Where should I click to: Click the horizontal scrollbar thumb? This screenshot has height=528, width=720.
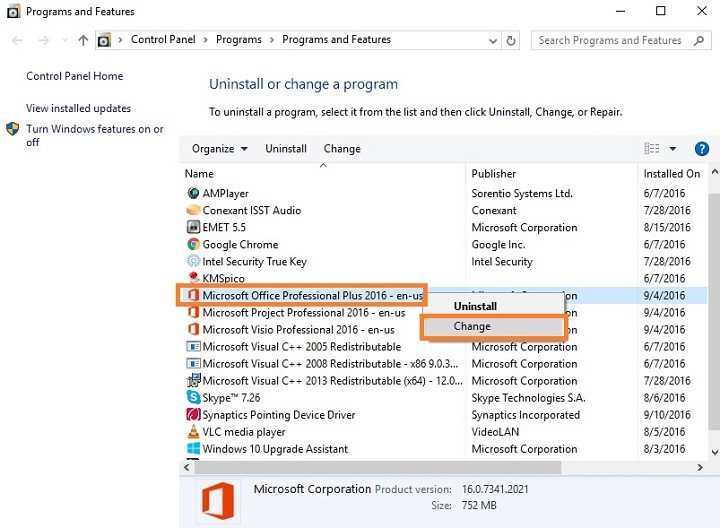(x=377, y=467)
